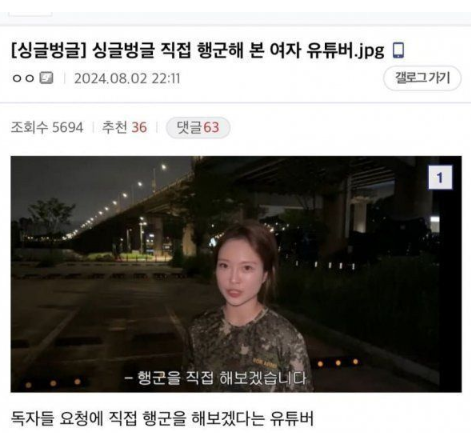Click the 추천 36 recommendation count
This screenshot has width=471, height=433.
(124, 128)
